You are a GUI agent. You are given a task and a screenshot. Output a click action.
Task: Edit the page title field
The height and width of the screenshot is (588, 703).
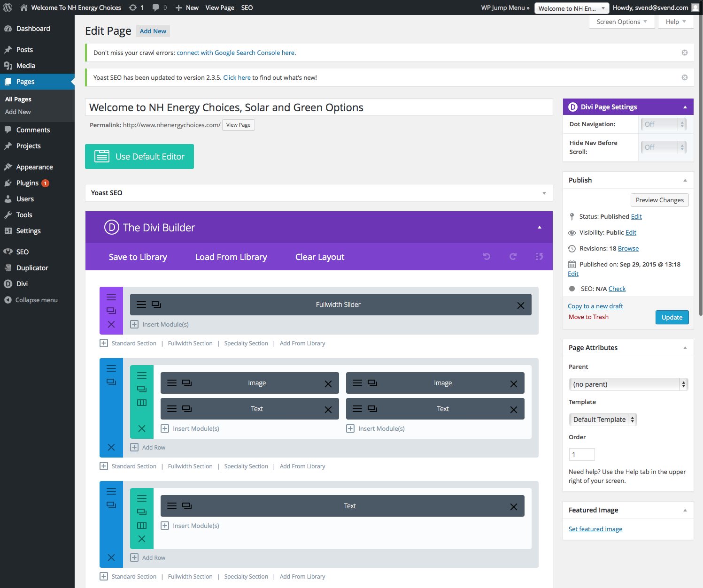pyautogui.click(x=319, y=107)
